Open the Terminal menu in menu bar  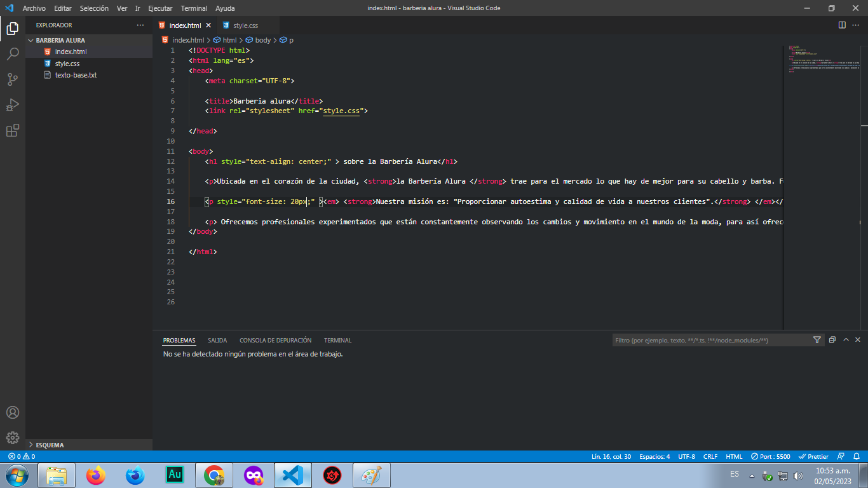194,8
